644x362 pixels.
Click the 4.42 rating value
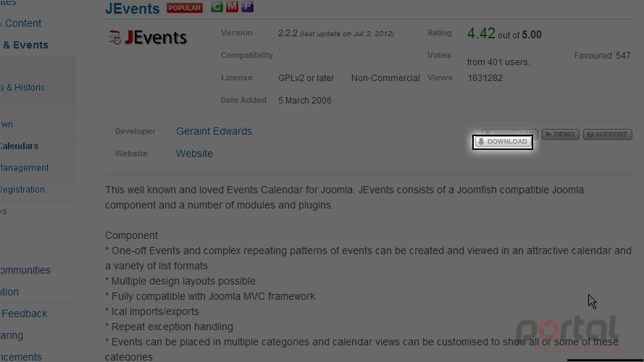click(481, 33)
